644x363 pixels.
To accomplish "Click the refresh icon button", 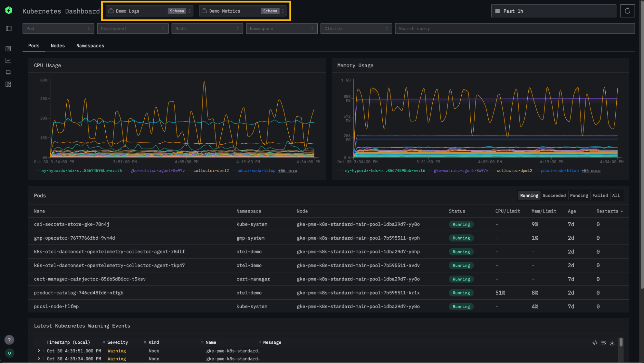I will click(x=627, y=11).
